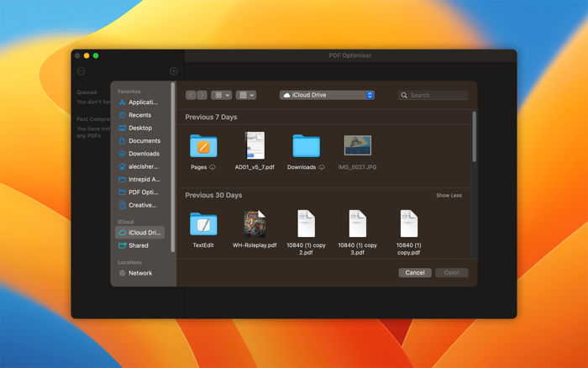Open the grouping options dropdown
The width and height of the screenshot is (588, 368).
coord(246,95)
